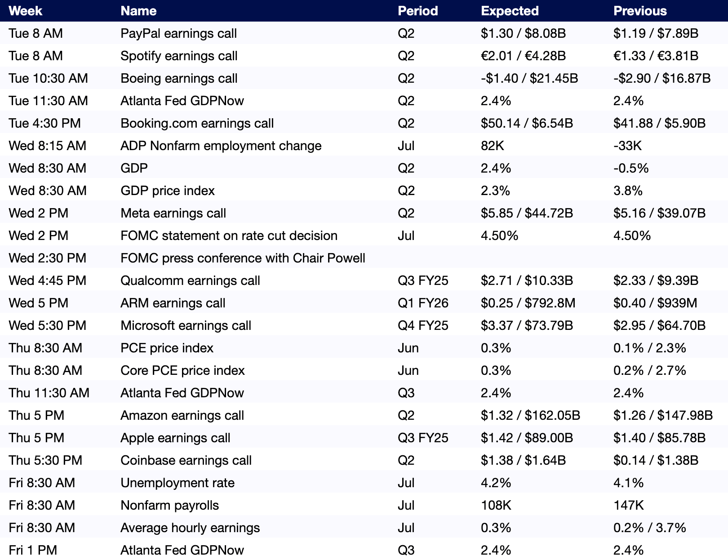The width and height of the screenshot is (728, 560).
Task: Click PCE previous 0.1% / 2.3%
Action: click(x=649, y=348)
